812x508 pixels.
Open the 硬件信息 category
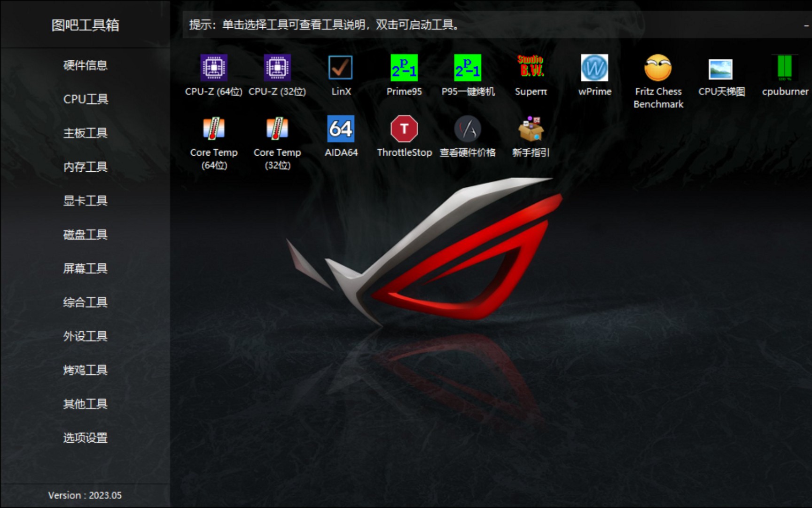86,65
